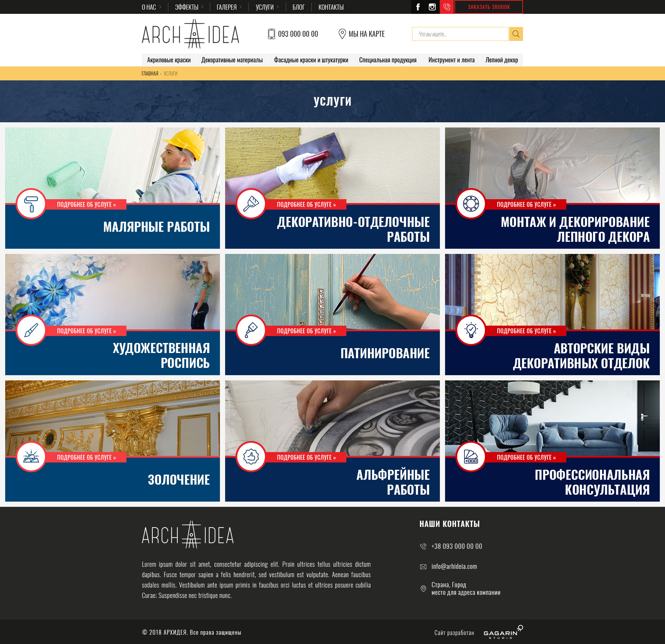Click the color palette icon on Профессиональная консультация
The image size is (665, 644).
point(471,457)
